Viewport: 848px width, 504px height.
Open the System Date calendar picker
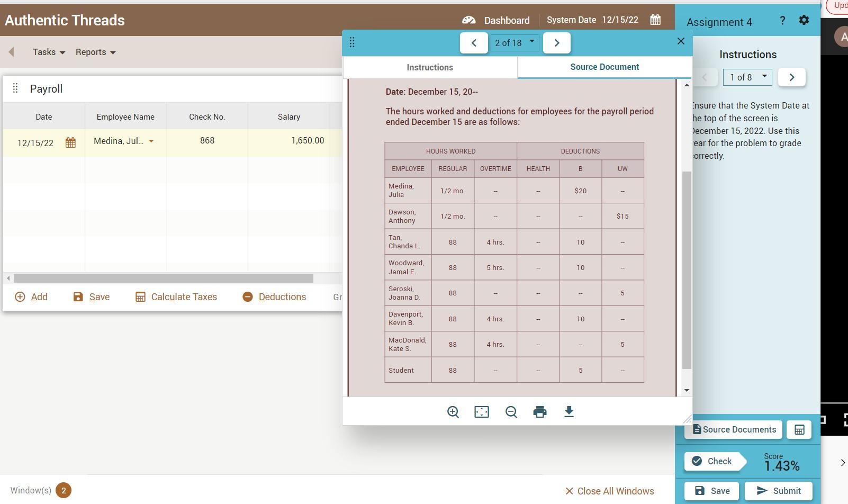(x=655, y=20)
